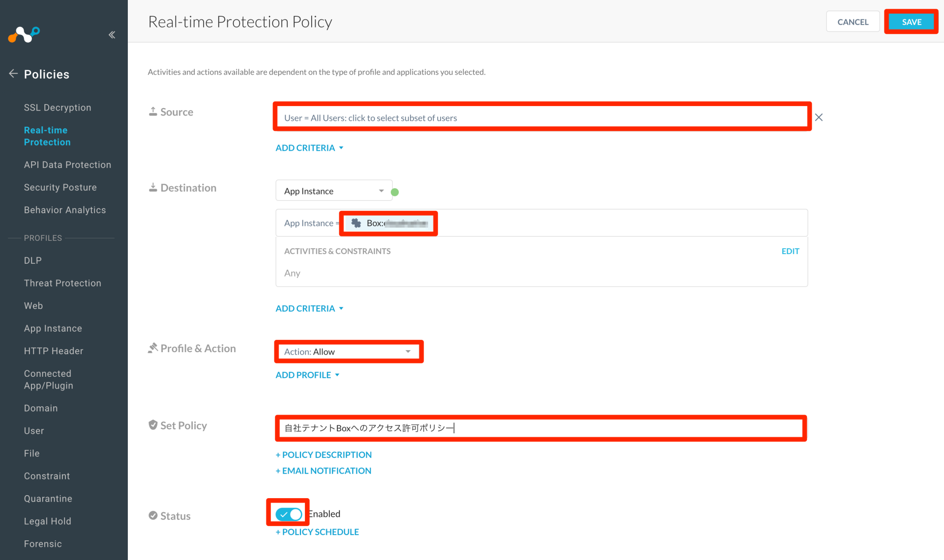Clear the Source criteria with the X icon
This screenshot has height=560, width=944.
pos(819,117)
